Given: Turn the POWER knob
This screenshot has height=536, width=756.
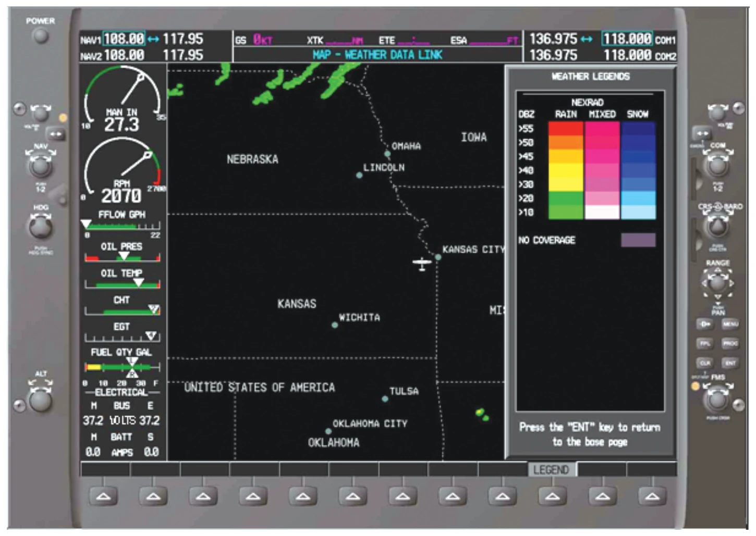Looking at the screenshot, I should (40, 36).
